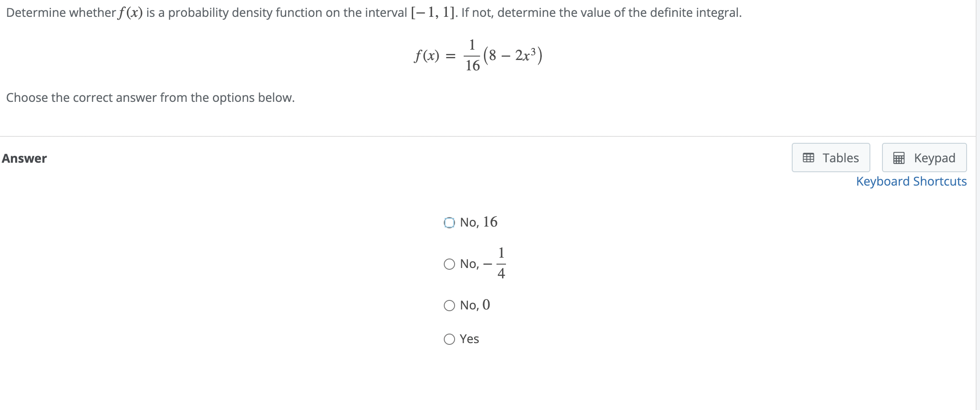Click the 'Yes' answer label
Image resolution: width=980 pixels, height=410 pixels.
(x=469, y=339)
